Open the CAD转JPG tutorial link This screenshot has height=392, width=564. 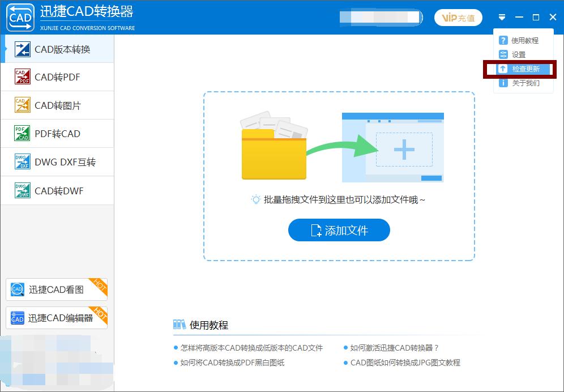tap(405, 363)
